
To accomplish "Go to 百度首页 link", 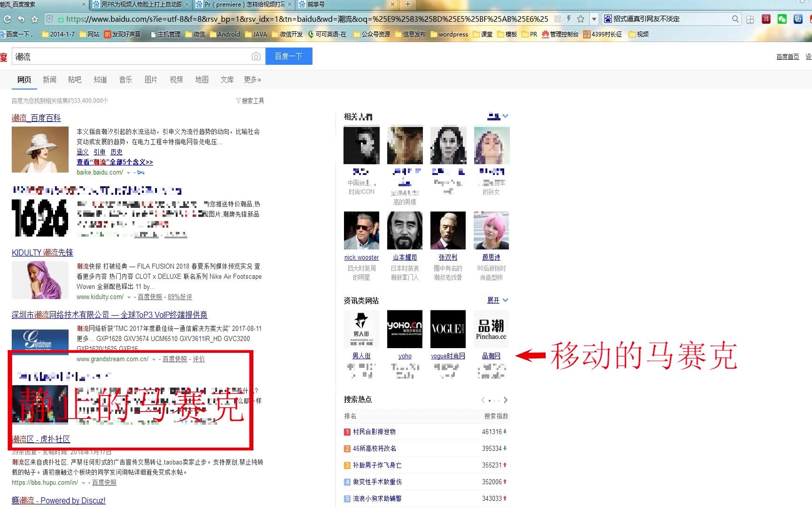I will coord(788,56).
